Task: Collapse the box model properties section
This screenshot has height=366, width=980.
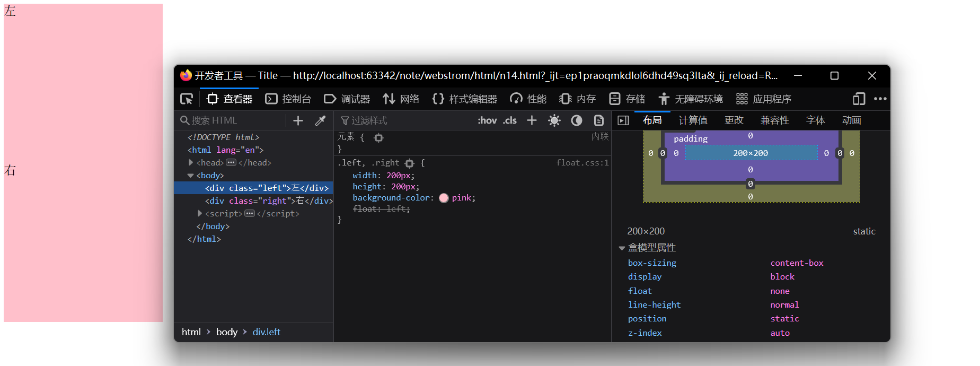Action: coord(622,248)
